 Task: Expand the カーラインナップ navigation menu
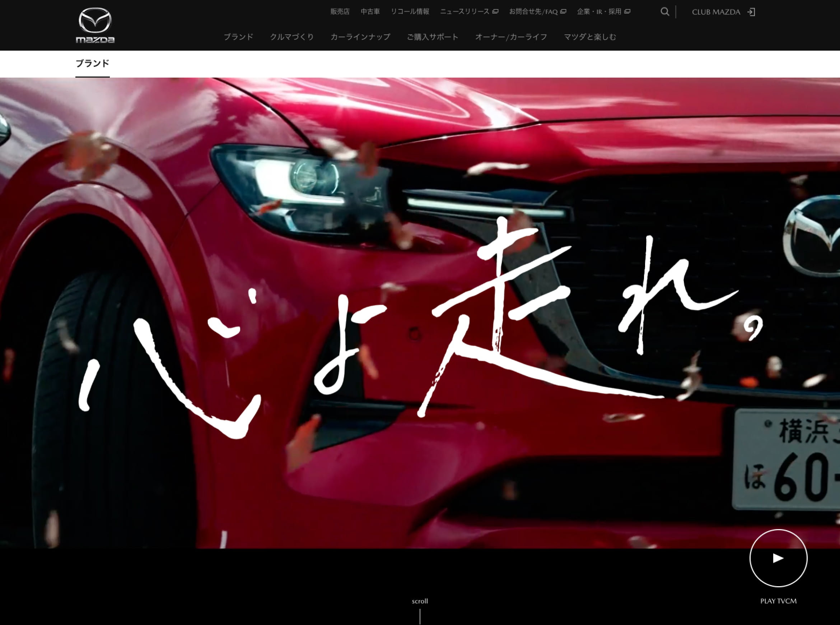click(x=360, y=37)
